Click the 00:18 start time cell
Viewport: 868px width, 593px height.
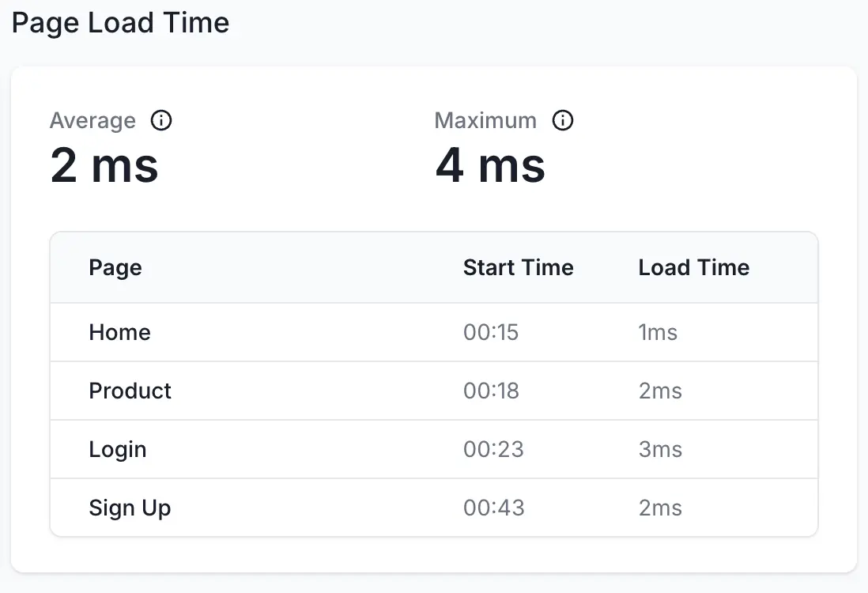click(491, 391)
